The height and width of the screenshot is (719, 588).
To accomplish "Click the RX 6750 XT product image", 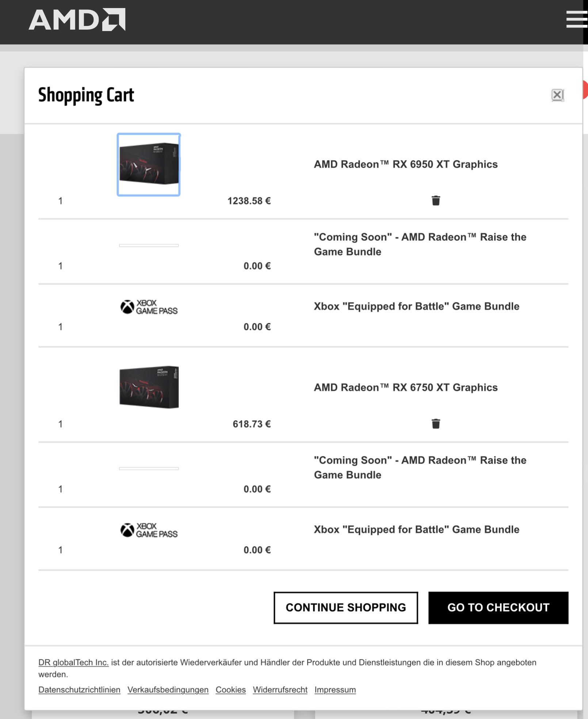I will point(149,387).
